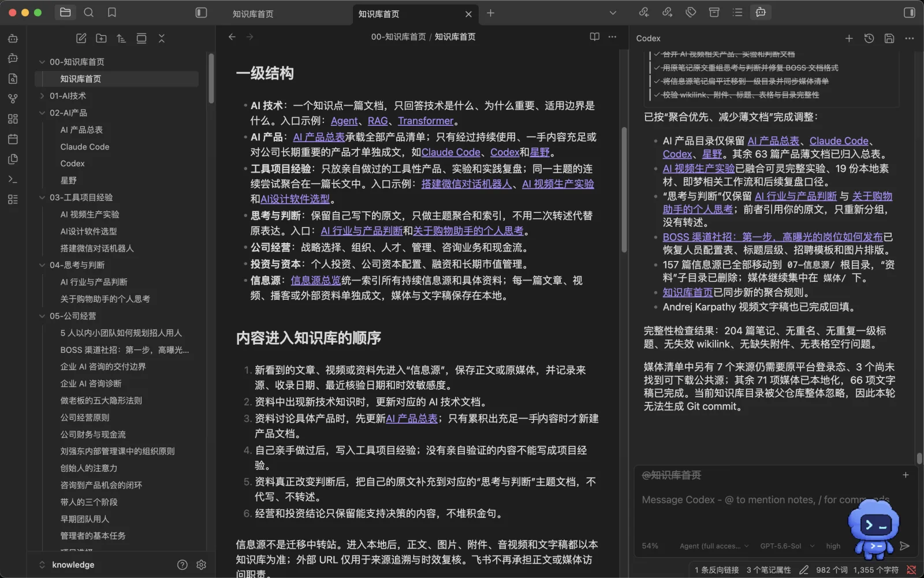Open the outline list tab icon
Image resolution: width=924 pixels, height=578 pixels.
coord(737,12)
